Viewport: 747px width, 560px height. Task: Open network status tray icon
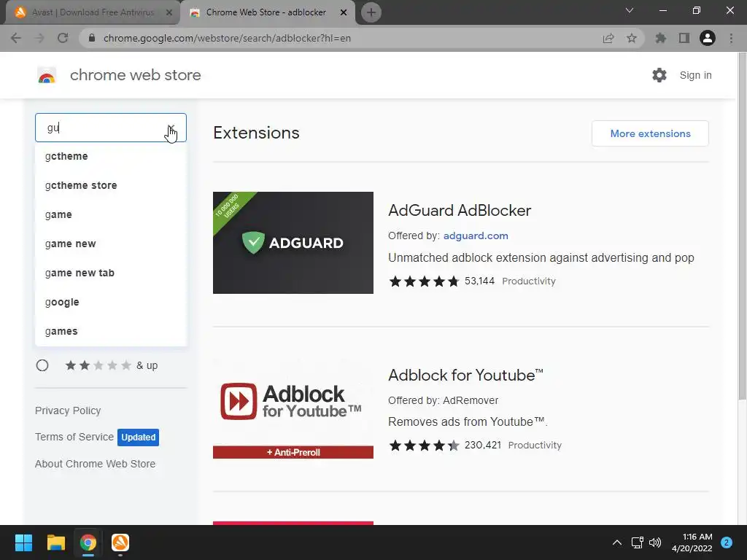(637, 542)
